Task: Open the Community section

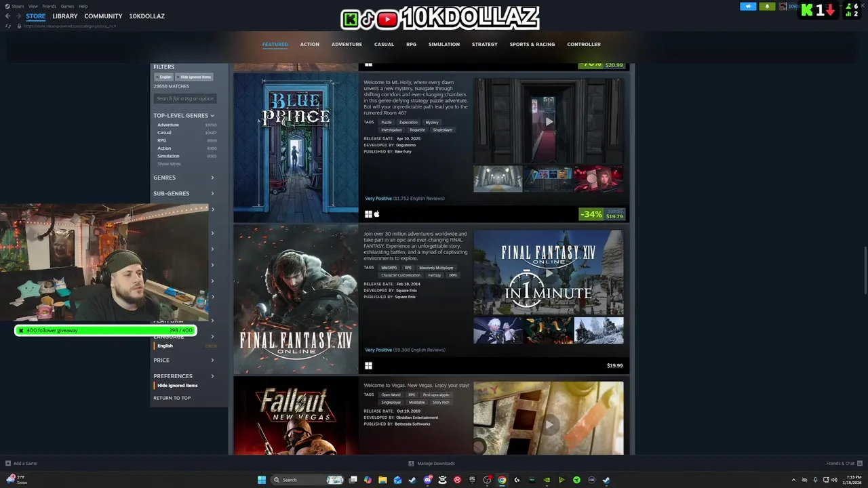Action: pos(103,16)
